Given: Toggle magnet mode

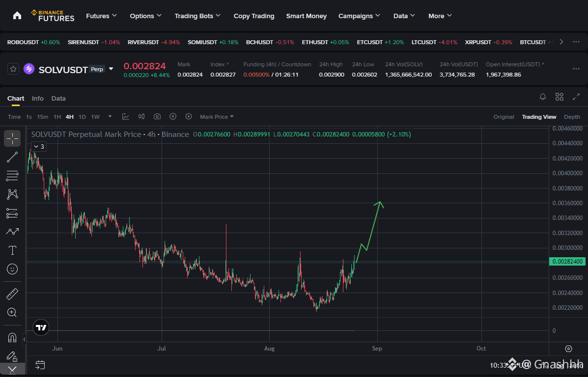Looking at the screenshot, I should pos(12,338).
